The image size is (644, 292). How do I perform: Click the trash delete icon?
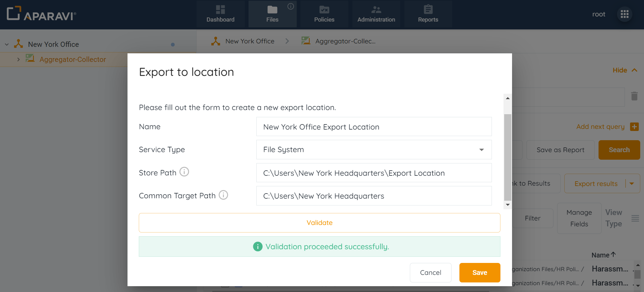click(634, 96)
